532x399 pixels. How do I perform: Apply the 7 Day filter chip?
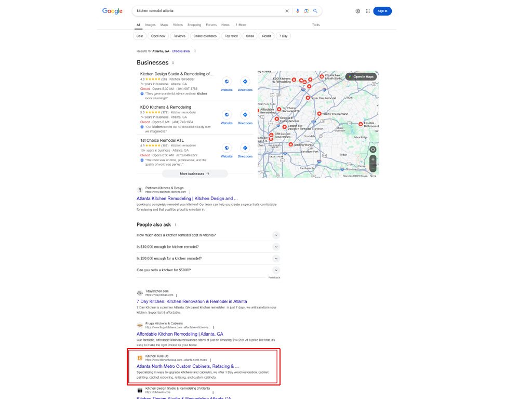(x=283, y=36)
